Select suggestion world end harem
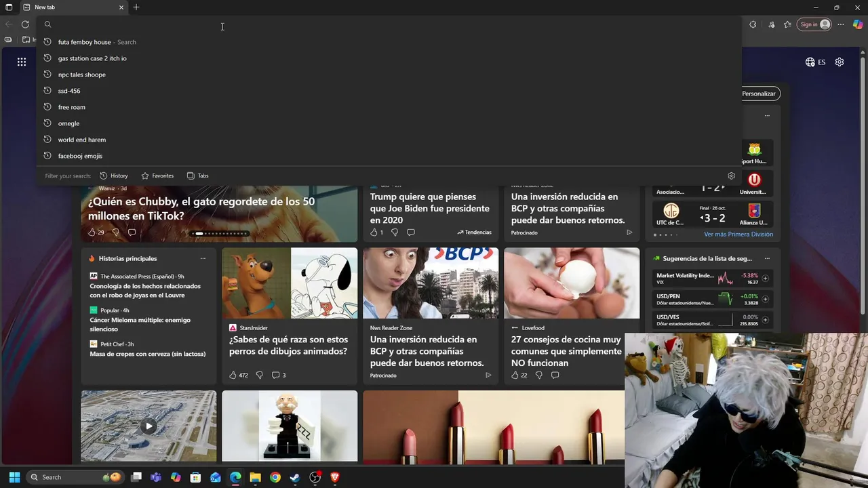This screenshot has height=488, width=868. tap(389, 140)
